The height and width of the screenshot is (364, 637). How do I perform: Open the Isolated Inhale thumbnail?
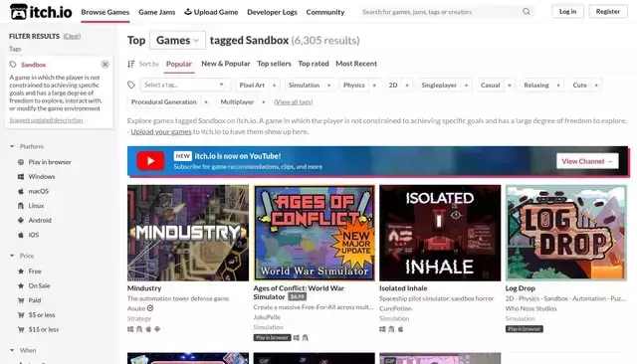pos(440,233)
